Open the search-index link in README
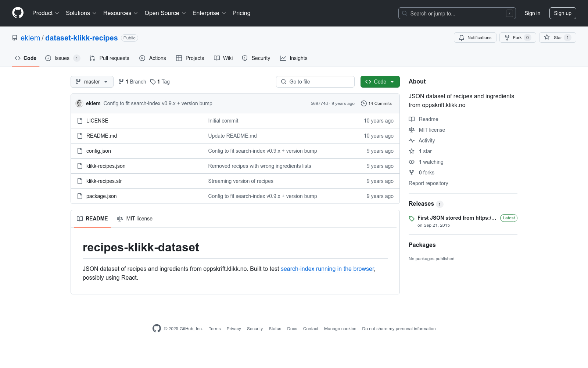 tap(298, 269)
